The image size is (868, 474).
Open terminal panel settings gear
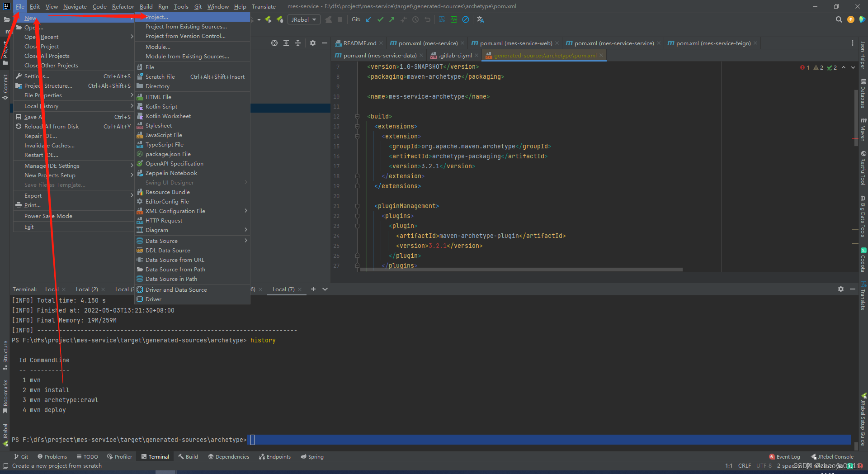pos(841,289)
